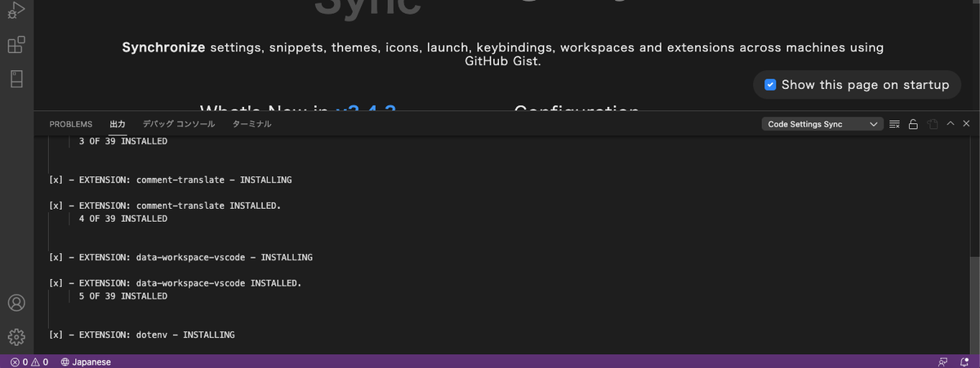
Task: Open the Run and Debug view
Action: coord(16,10)
